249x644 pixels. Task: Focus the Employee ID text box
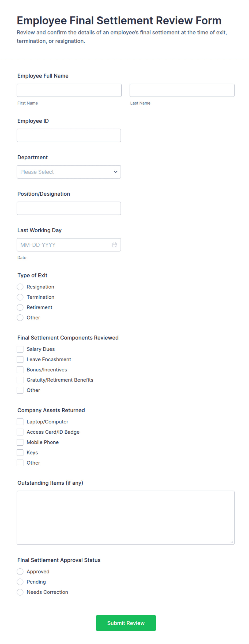69,135
